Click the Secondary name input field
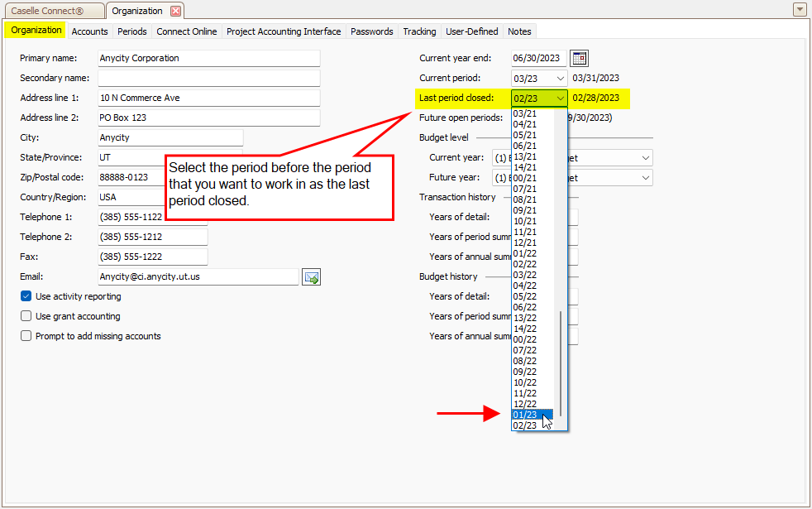This screenshot has height=509, width=812. click(x=208, y=78)
